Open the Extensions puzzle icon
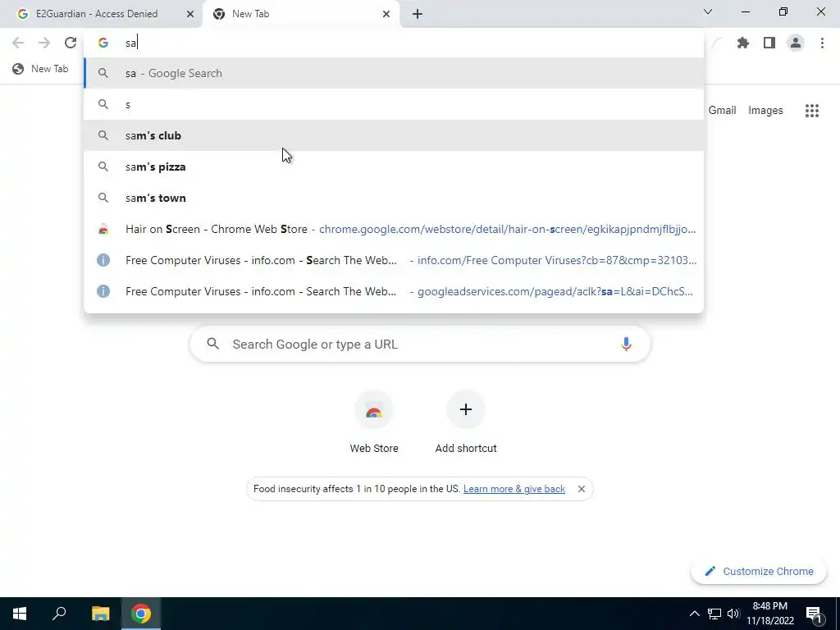The image size is (840, 630). tap(743, 43)
